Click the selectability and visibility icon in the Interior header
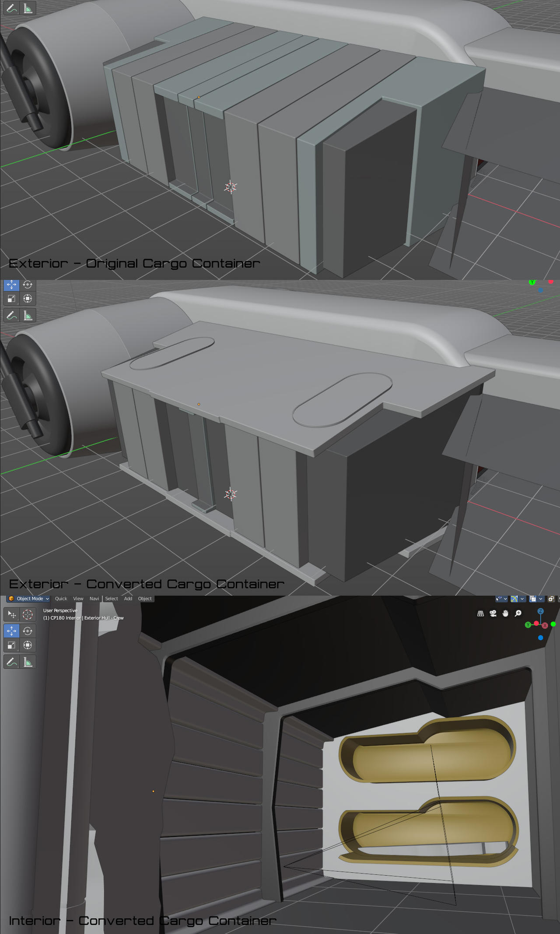Viewport: 560px width, 934px height. point(499,599)
